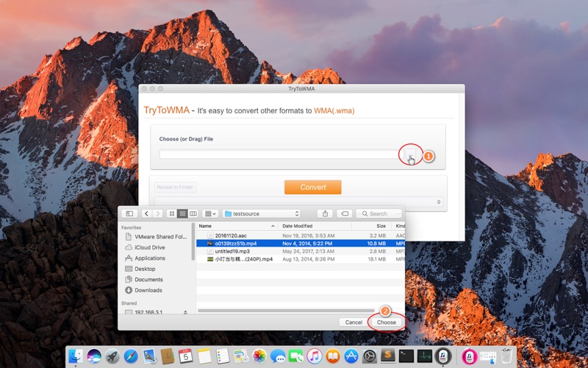Sort files by Size column
588x368 pixels.
371,226
